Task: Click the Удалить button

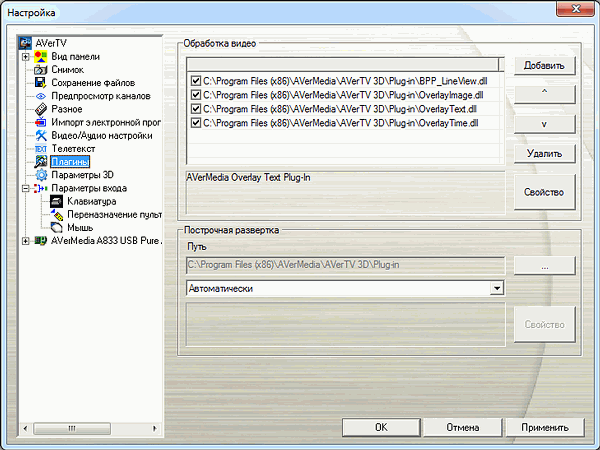Action: pos(544,153)
